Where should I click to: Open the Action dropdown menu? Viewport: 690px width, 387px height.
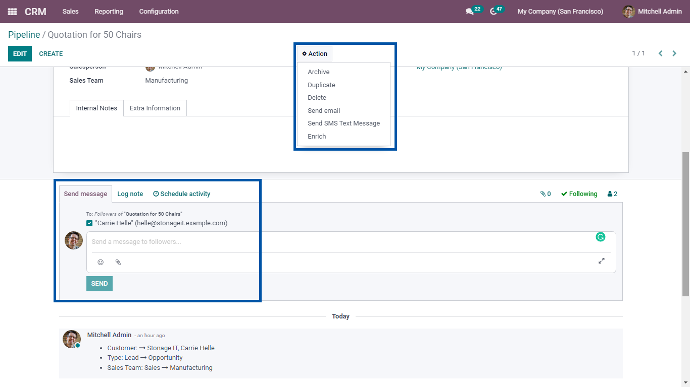(315, 54)
